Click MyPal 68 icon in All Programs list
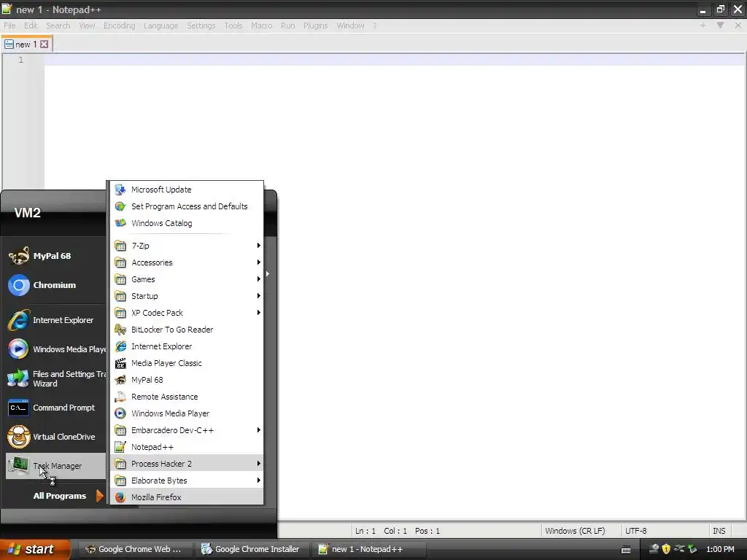 (120, 380)
